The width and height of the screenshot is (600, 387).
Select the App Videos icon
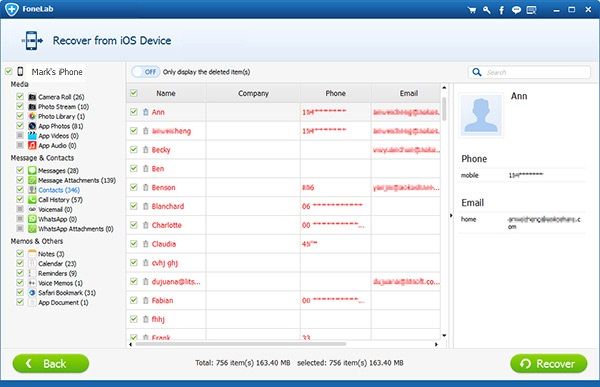coord(32,136)
